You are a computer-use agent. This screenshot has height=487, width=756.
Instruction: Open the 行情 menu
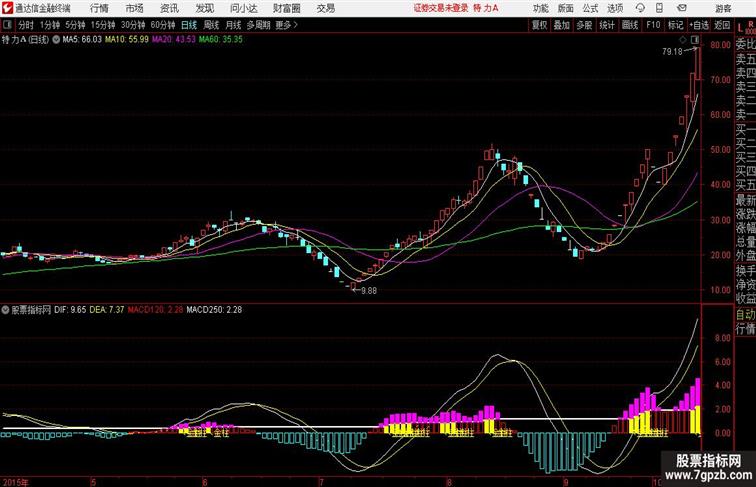[x=99, y=8]
